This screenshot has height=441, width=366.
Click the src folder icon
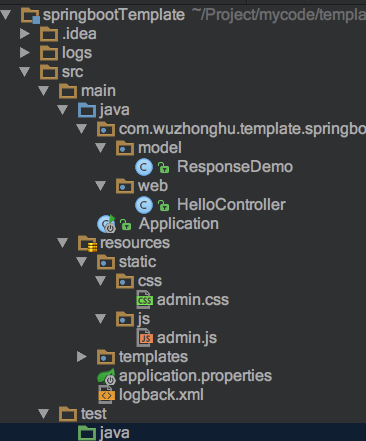click(x=49, y=72)
